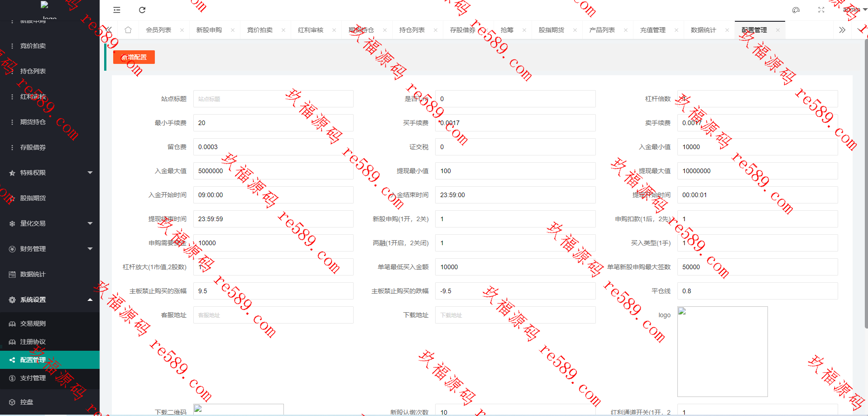Switch to the 红利审核 tab
The width and height of the screenshot is (868, 416).
pos(311,30)
